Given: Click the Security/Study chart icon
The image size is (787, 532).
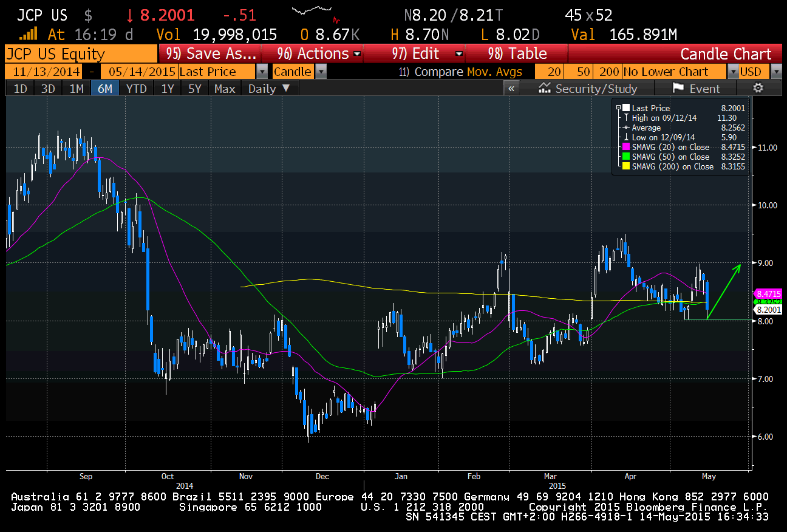Looking at the screenshot, I should [544, 89].
